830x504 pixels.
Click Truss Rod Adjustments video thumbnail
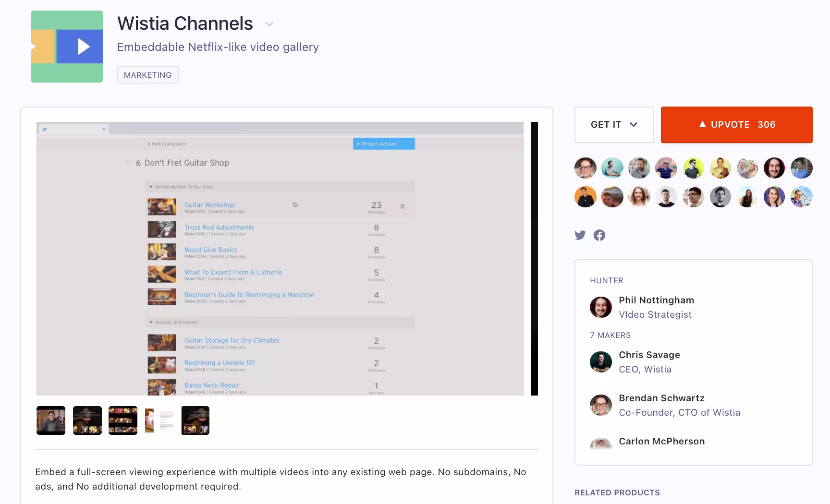point(161,229)
